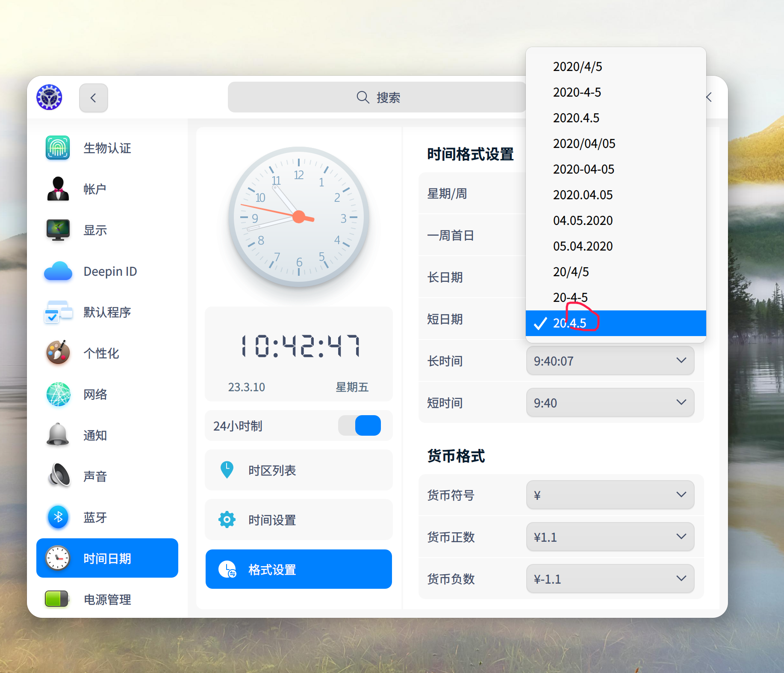The height and width of the screenshot is (673, 784).
Task: Click the Notification (通知) bell icon
Action: 58,435
